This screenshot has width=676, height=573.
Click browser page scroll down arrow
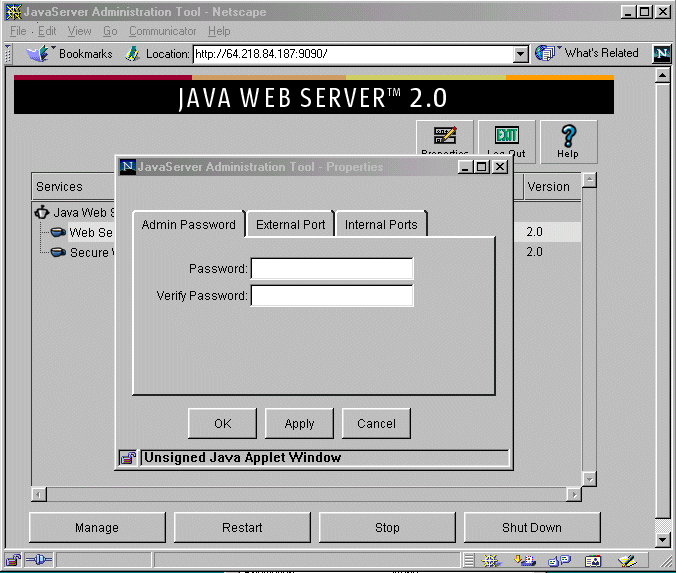click(662, 539)
